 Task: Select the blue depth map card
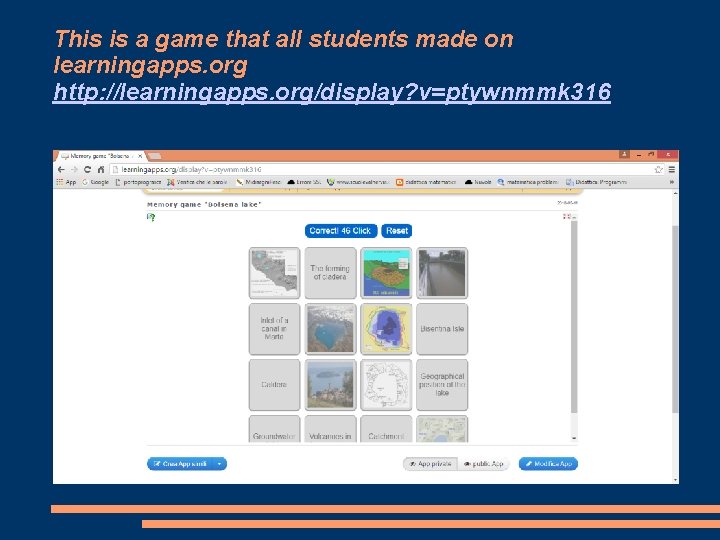coord(386,329)
